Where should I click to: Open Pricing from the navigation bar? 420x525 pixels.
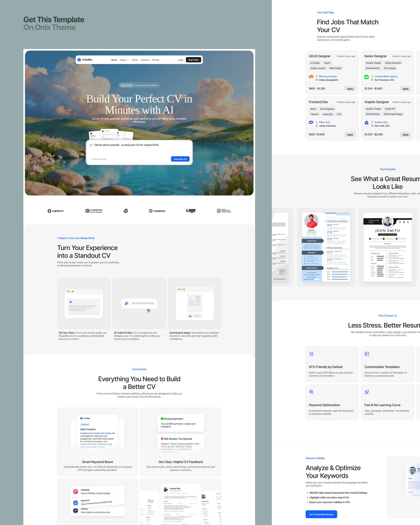click(155, 60)
